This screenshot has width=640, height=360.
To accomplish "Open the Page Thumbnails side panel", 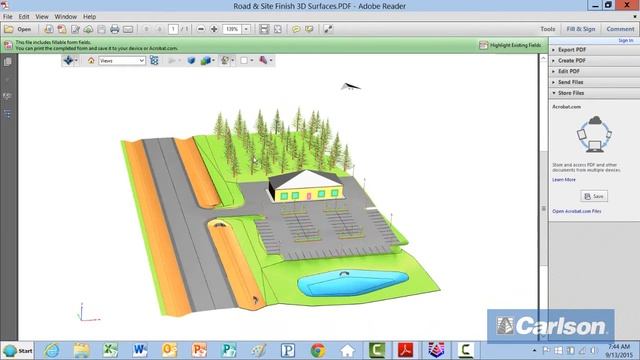I will click(7, 62).
